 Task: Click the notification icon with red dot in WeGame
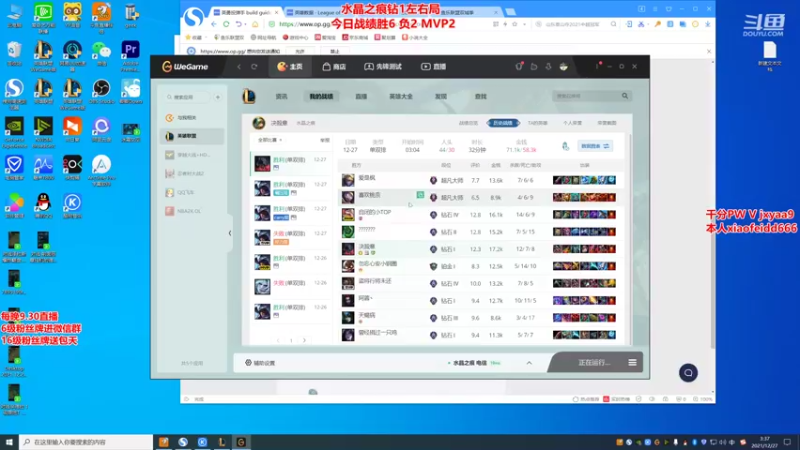point(519,66)
